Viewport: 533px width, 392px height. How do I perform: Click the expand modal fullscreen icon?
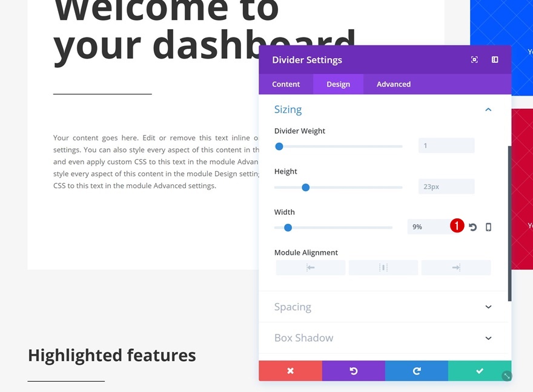coord(474,60)
